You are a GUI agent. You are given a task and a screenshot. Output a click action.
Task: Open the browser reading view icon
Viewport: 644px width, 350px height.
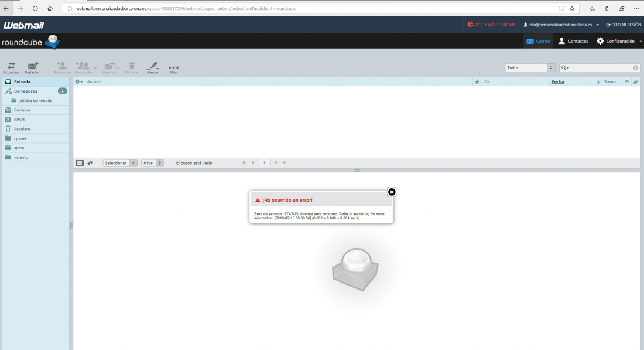point(561,8)
